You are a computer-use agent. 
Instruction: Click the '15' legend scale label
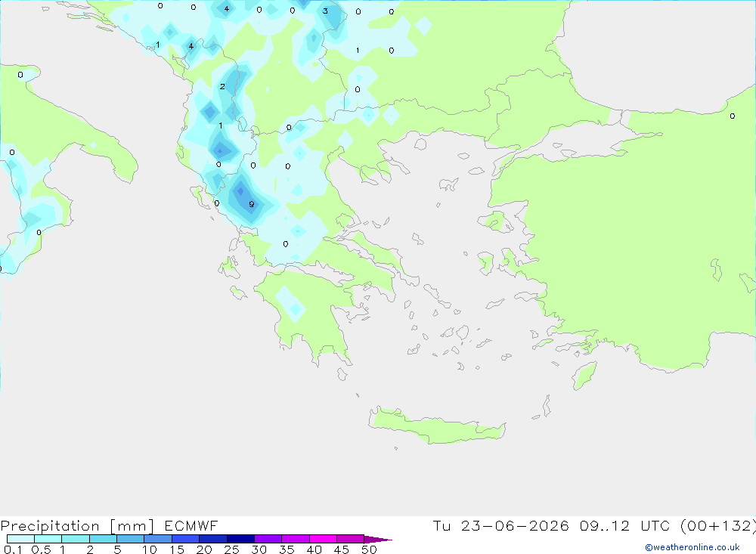tap(177, 549)
